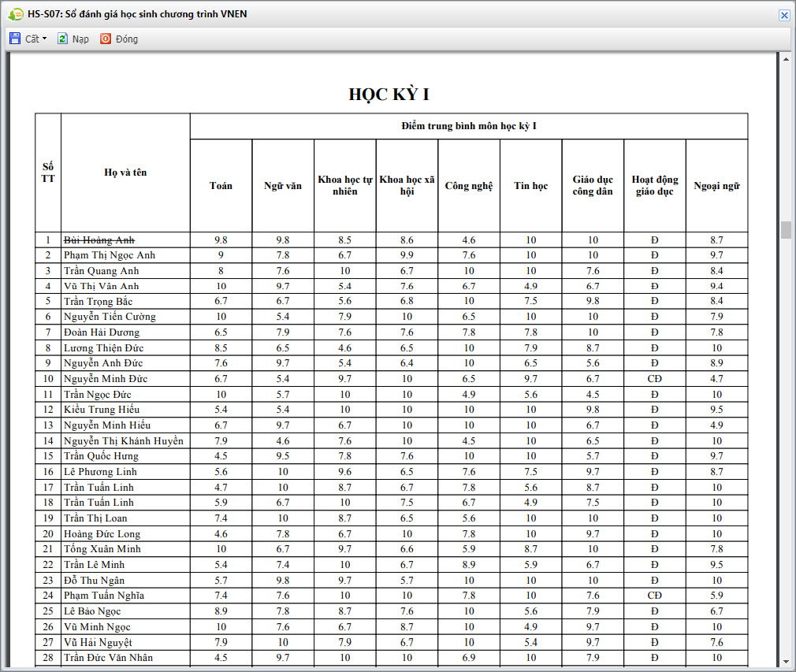796x672 pixels.
Task: Click Khoa học xã hội 6.6 for Tống Xuân Minh
Action: pyautogui.click(x=407, y=549)
